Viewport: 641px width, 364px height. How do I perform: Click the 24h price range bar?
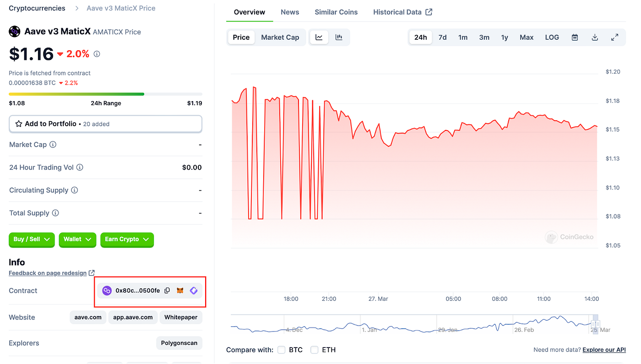[105, 94]
